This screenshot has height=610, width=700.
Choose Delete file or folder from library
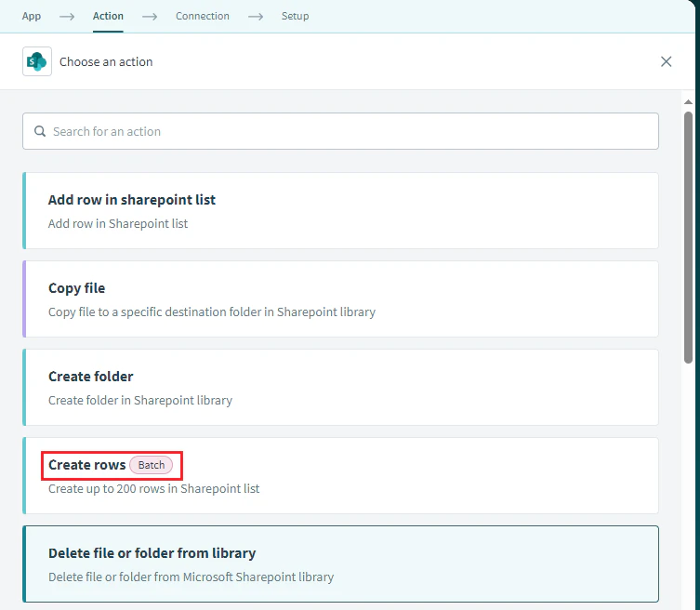click(x=340, y=564)
